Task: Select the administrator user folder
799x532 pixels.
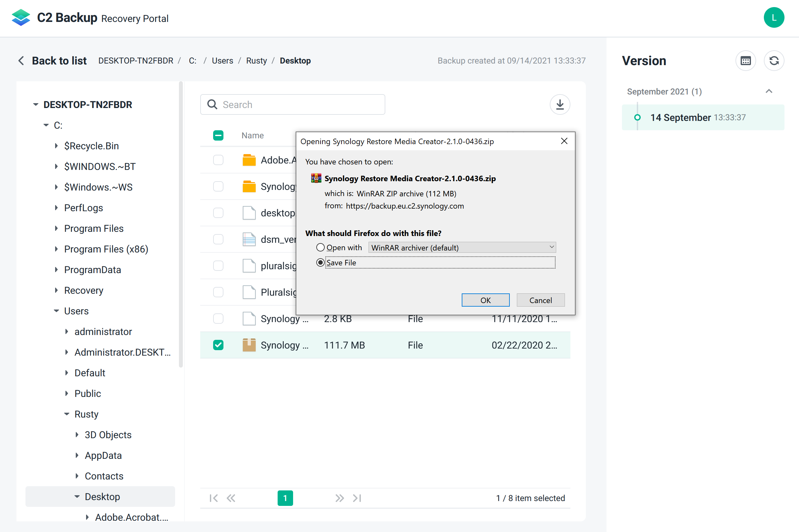Action: pos(103,331)
